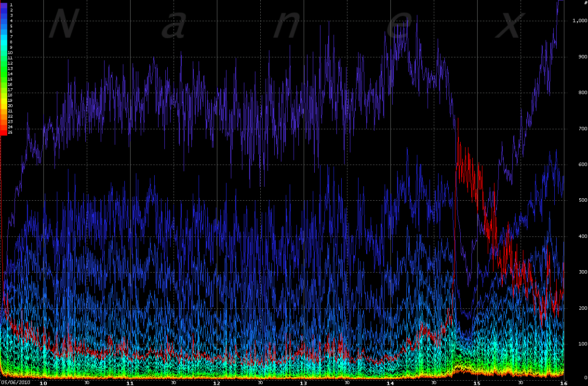Select the hour '13' time-axis label
Viewport: 588px width, 386px height.
(x=303, y=383)
